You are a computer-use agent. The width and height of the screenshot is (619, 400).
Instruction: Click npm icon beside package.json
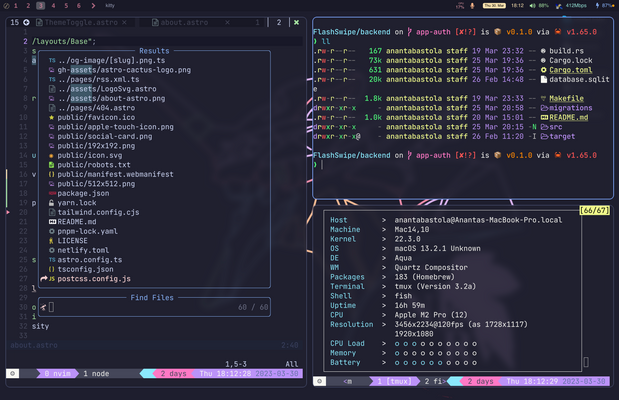[x=53, y=193]
